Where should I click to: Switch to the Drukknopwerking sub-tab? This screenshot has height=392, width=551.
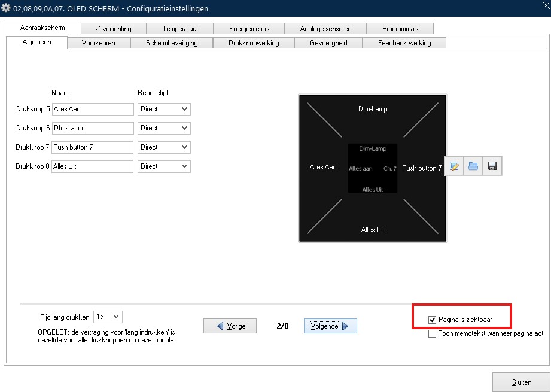254,43
